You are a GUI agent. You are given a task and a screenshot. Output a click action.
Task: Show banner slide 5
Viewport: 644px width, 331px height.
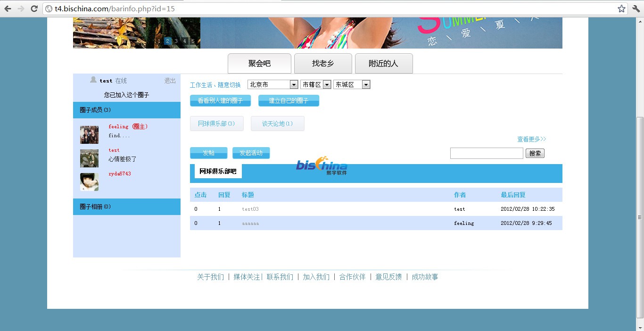tap(193, 41)
